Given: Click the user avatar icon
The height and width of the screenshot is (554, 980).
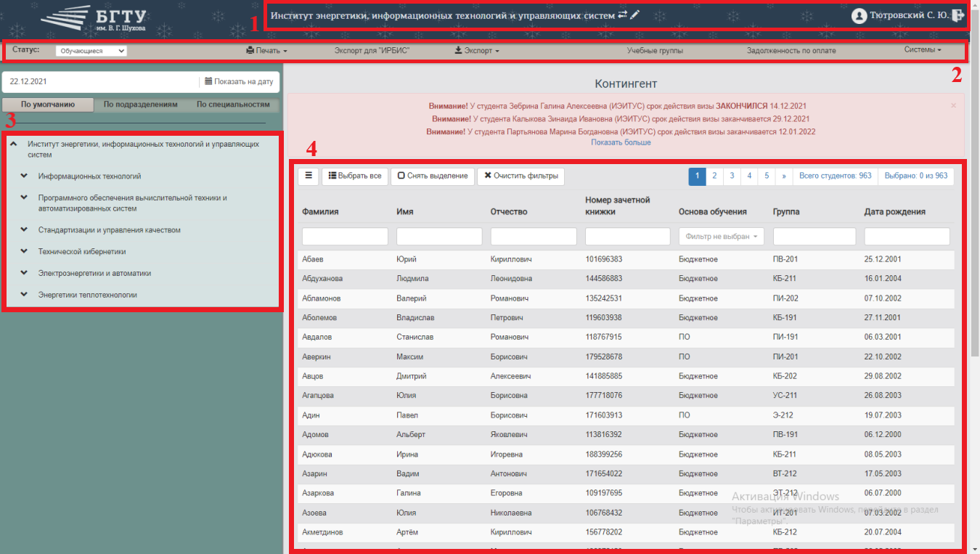Looking at the screenshot, I should [859, 15].
